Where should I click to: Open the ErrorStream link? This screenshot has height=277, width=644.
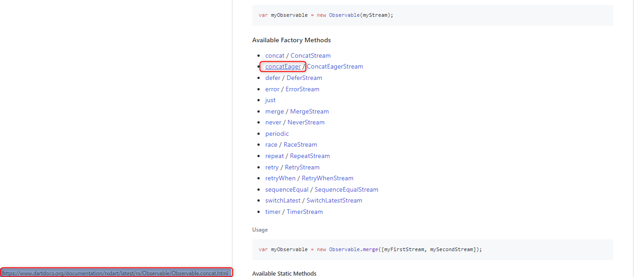pyautogui.click(x=302, y=89)
